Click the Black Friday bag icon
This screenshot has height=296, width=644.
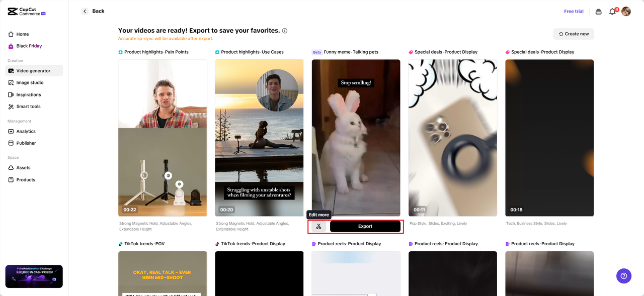click(x=11, y=46)
